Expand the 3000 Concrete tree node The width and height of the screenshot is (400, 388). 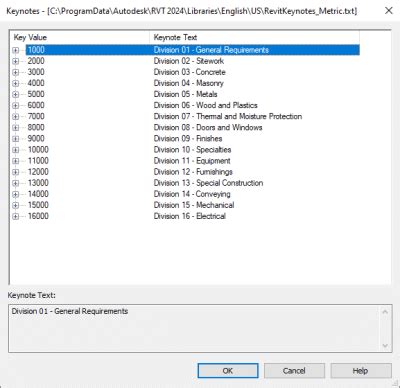[x=15, y=72]
